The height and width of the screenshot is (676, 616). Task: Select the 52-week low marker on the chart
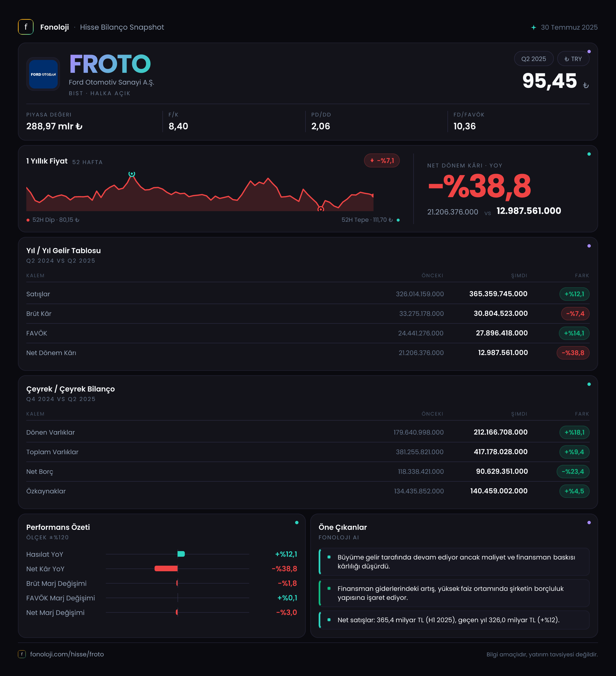click(321, 209)
